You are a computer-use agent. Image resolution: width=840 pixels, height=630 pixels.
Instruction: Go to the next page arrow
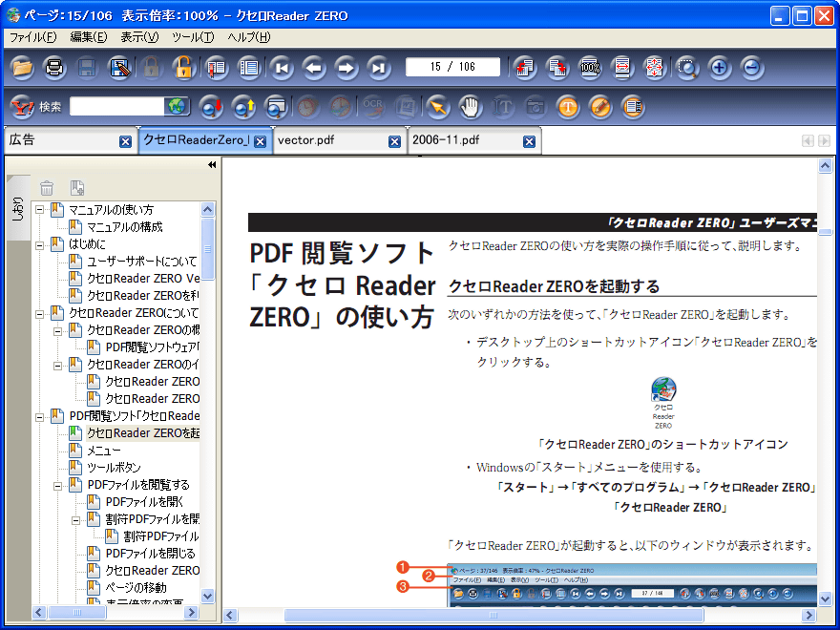coord(346,68)
